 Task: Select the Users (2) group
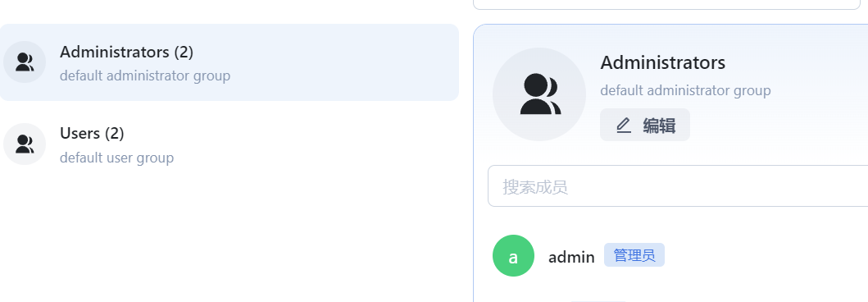229,144
